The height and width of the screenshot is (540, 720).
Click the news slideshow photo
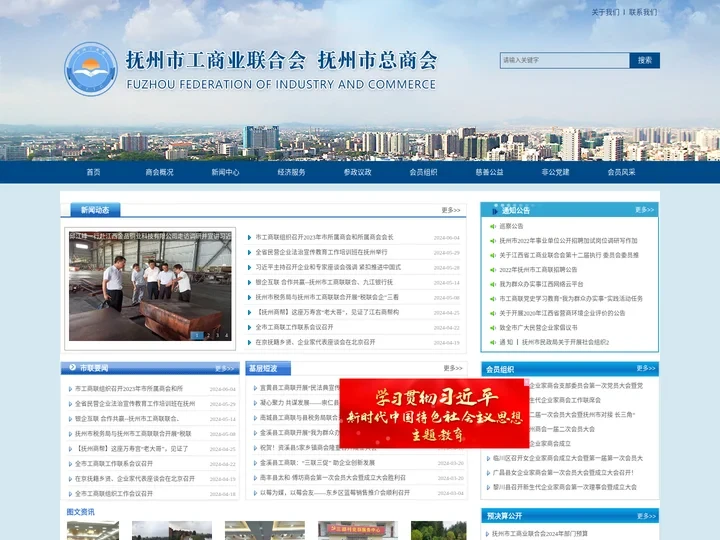click(x=150, y=286)
